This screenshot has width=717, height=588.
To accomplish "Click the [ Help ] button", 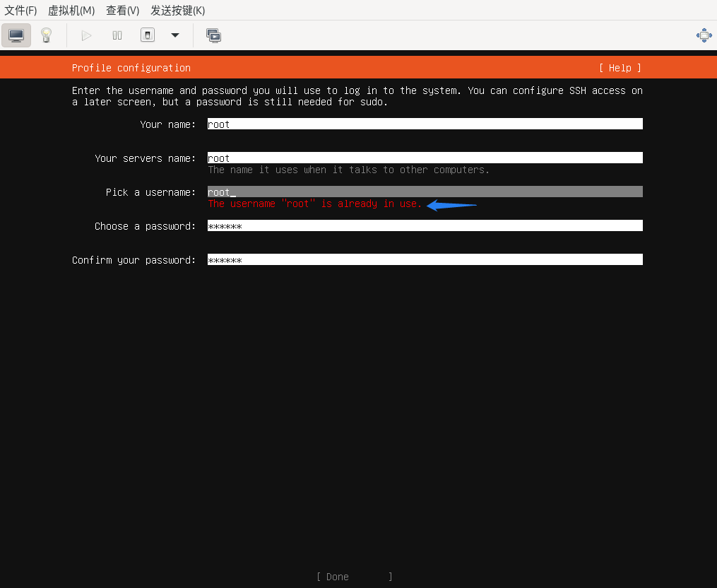I will (x=620, y=68).
